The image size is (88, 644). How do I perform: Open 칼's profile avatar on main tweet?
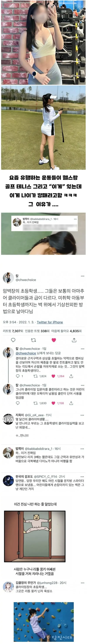click(x=8, y=278)
